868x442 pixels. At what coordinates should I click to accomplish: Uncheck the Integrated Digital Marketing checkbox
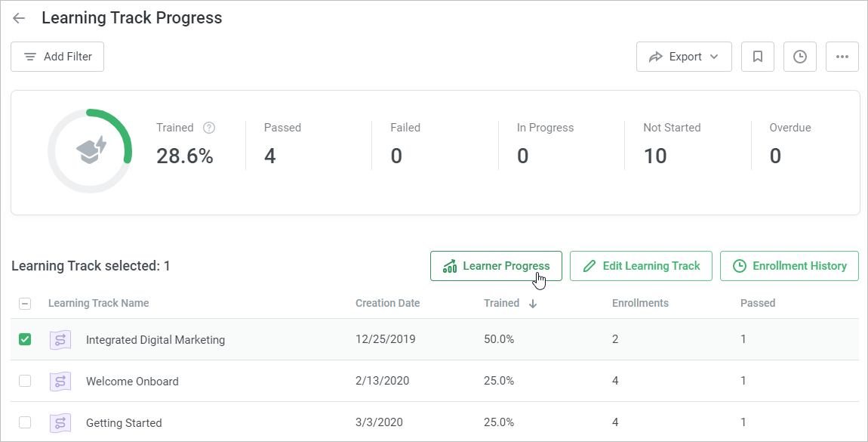[25, 340]
